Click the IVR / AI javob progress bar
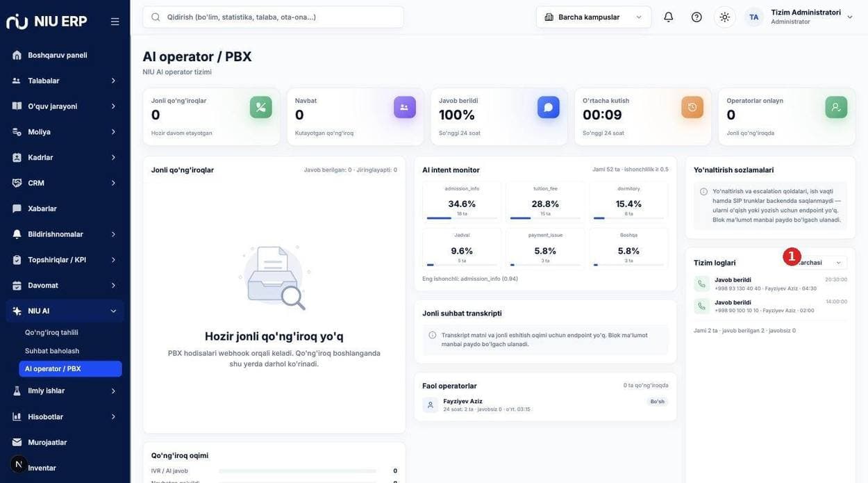The width and height of the screenshot is (868, 483). click(x=297, y=471)
